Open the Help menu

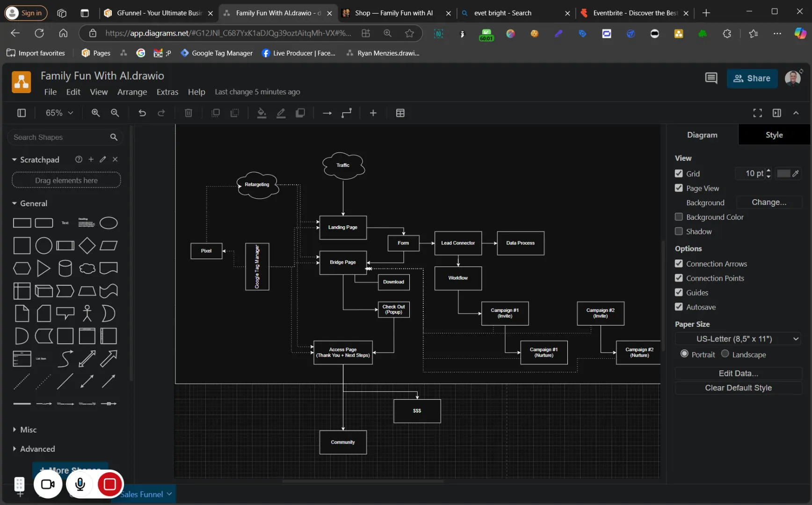(x=196, y=92)
